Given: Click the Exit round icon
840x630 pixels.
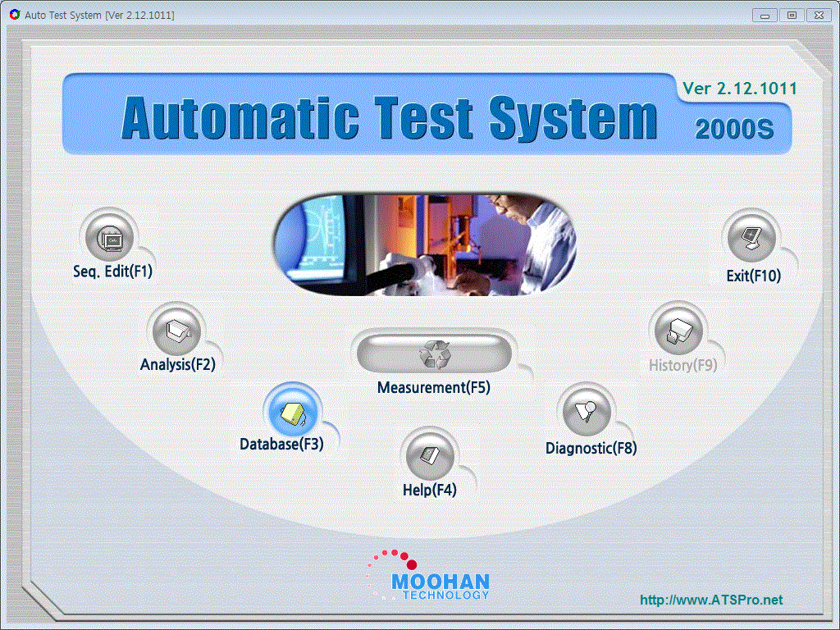Looking at the screenshot, I should coord(751,239).
